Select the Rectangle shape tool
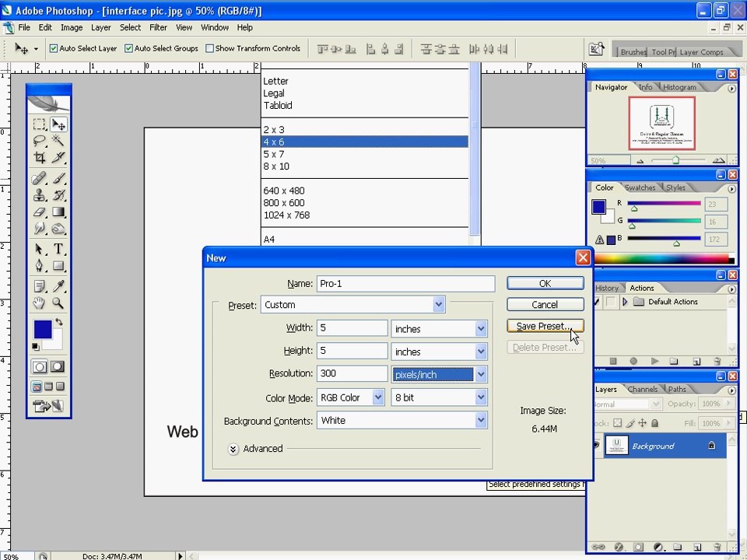 click(x=58, y=265)
